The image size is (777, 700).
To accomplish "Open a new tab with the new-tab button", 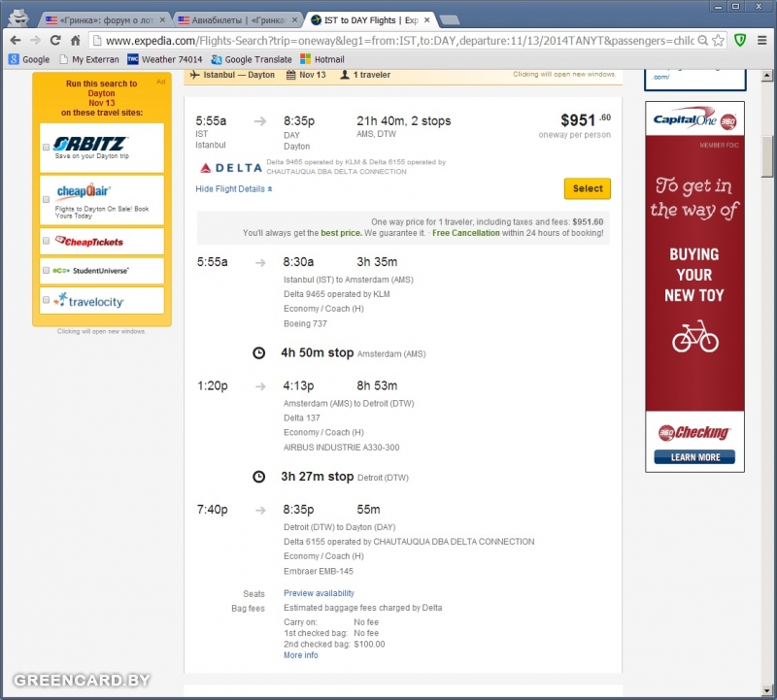I will (450, 20).
